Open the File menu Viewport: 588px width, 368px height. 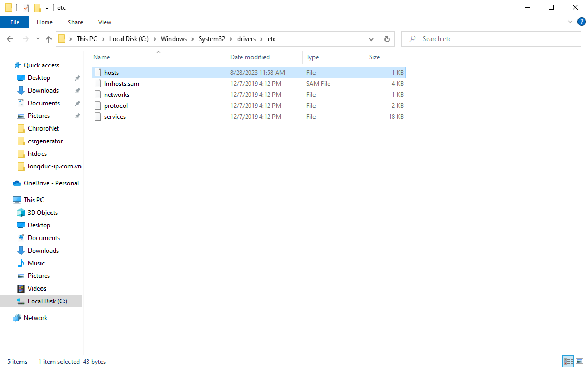[x=15, y=22]
